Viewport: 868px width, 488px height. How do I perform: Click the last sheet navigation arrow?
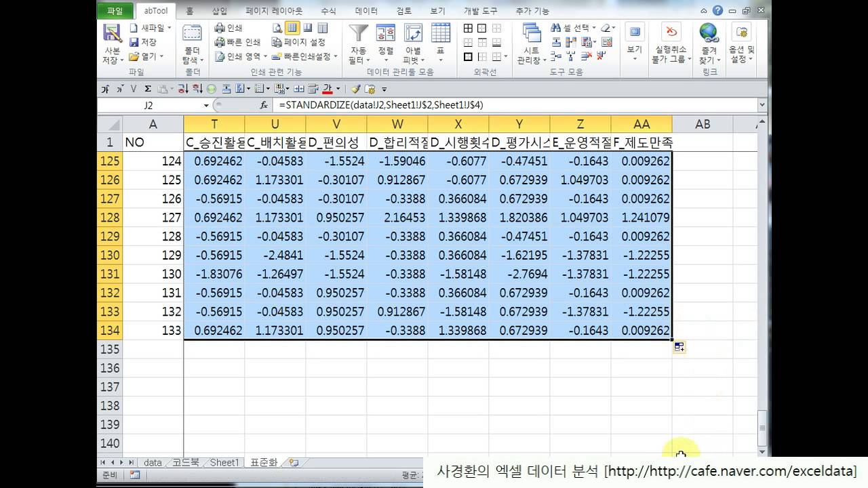(131, 462)
